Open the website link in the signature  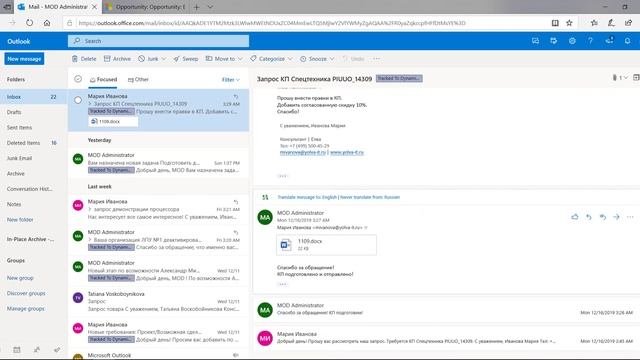[347, 152]
